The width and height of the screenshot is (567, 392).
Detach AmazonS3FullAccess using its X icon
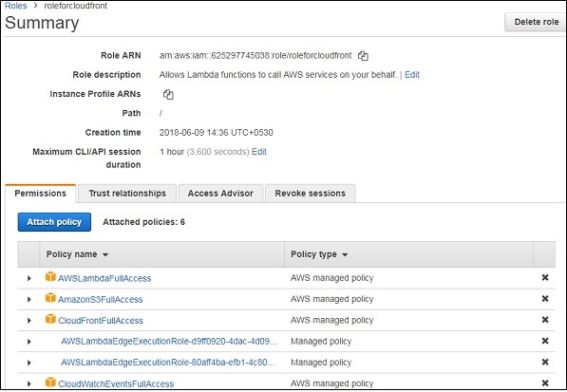coord(545,298)
